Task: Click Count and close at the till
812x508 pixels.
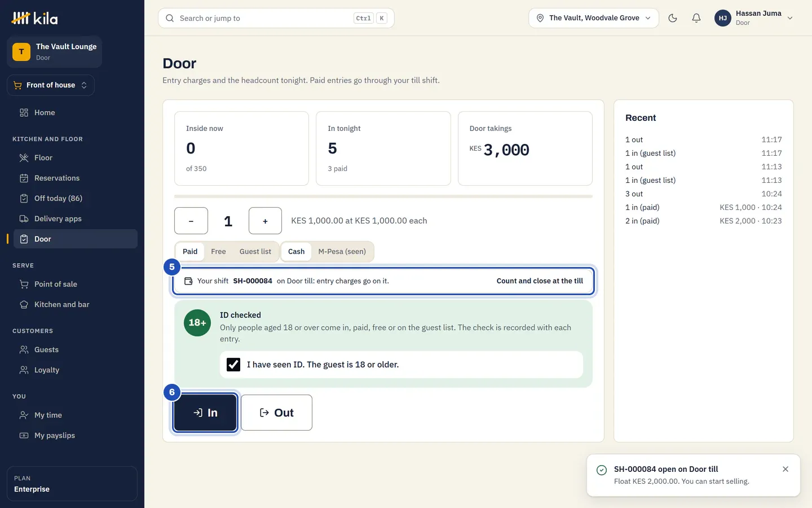Action: (540, 281)
